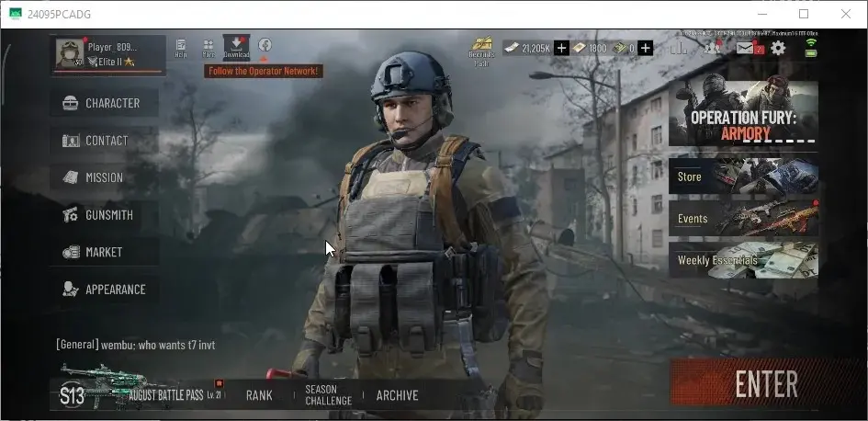Switch to the ARCHIVE tab

397,395
